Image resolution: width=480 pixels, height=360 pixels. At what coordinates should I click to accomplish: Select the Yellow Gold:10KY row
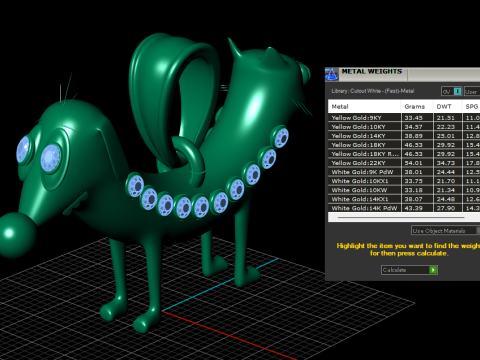click(x=404, y=127)
